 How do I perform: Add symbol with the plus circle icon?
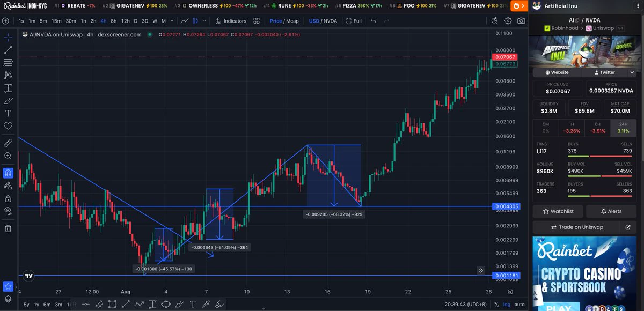pos(5,21)
